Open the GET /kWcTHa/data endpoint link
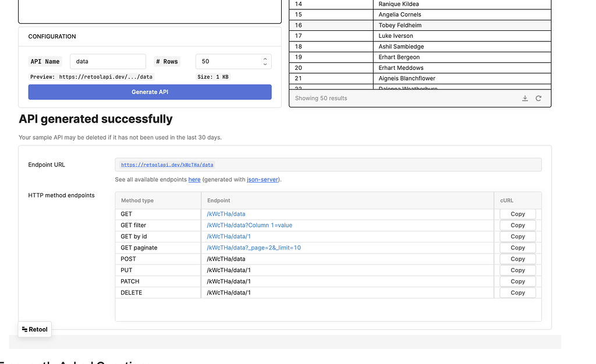 (226, 214)
